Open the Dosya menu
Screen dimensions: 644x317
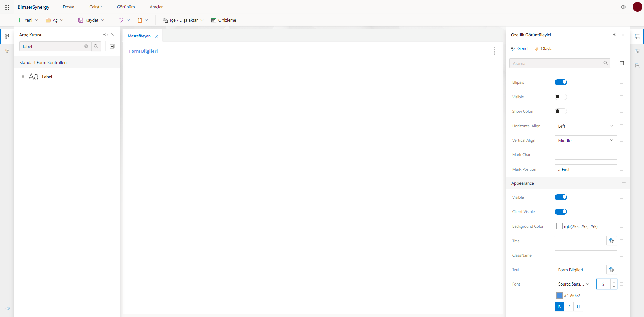pyautogui.click(x=68, y=7)
